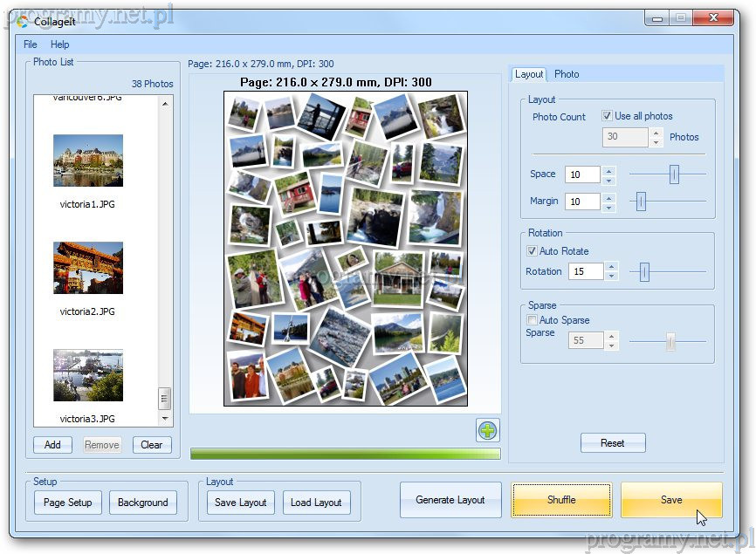Increase Rotation value with up arrow
This screenshot has height=554, width=756.
[611, 267]
